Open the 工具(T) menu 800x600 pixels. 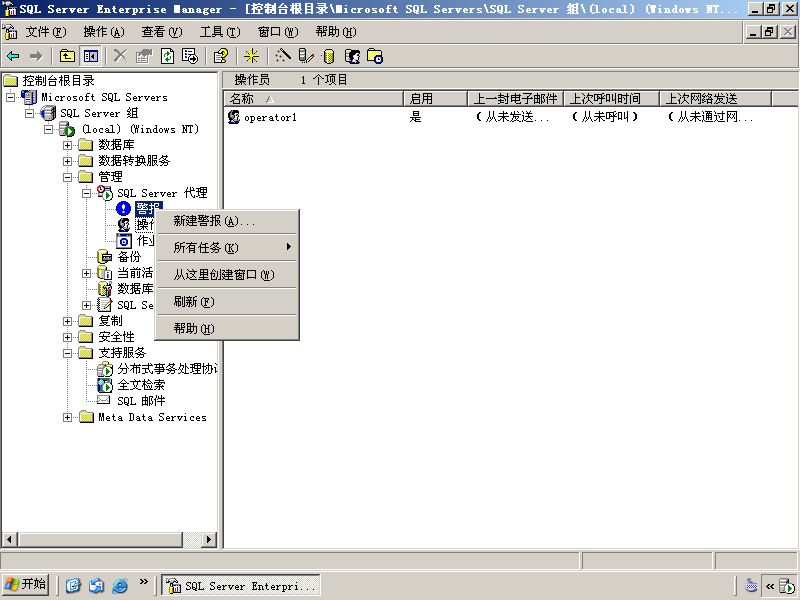[220, 32]
